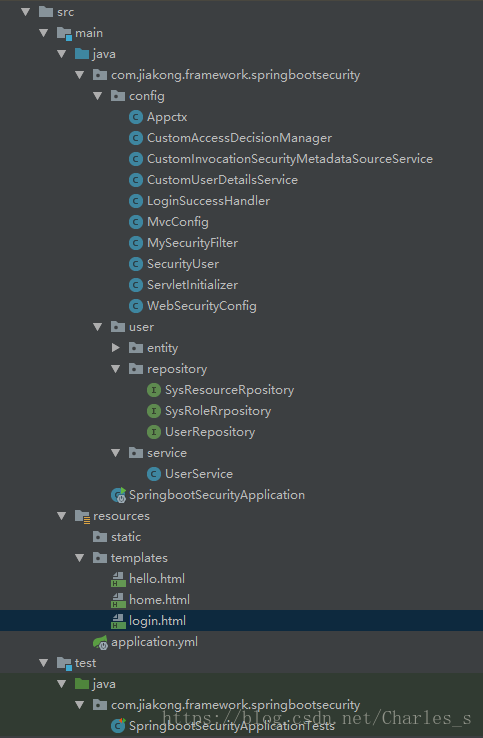Screen dimensions: 483x738
Task: Click the resources folder icon
Action: click(x=82, y=516)
